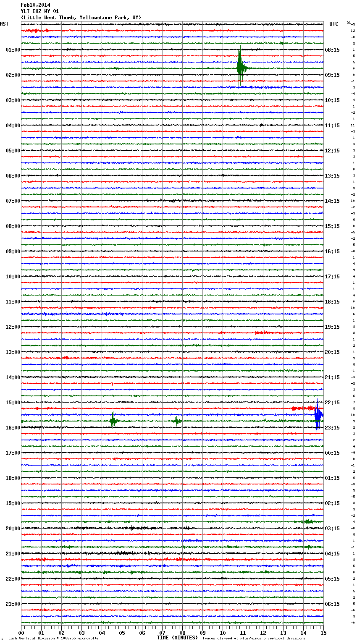Click the DC value -10 below 18:15 UTC
This screenshot has height=644, width=357.
click(x=352, y=308)
